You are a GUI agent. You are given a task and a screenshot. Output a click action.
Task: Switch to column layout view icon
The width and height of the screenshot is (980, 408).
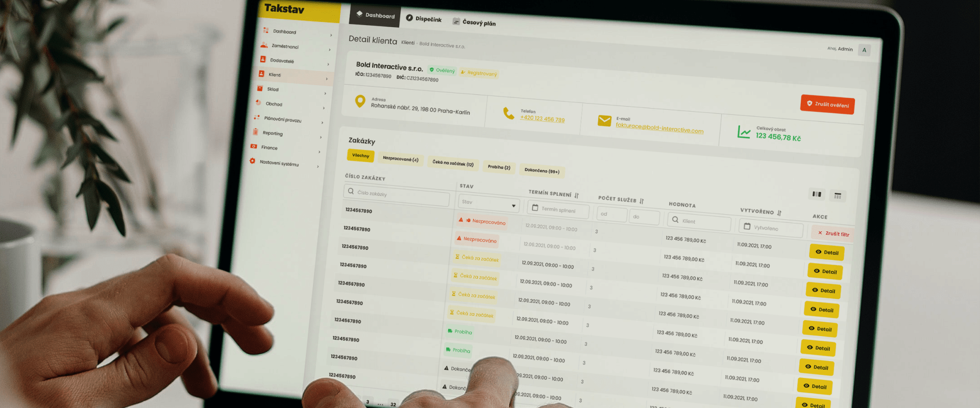point(817,194)
